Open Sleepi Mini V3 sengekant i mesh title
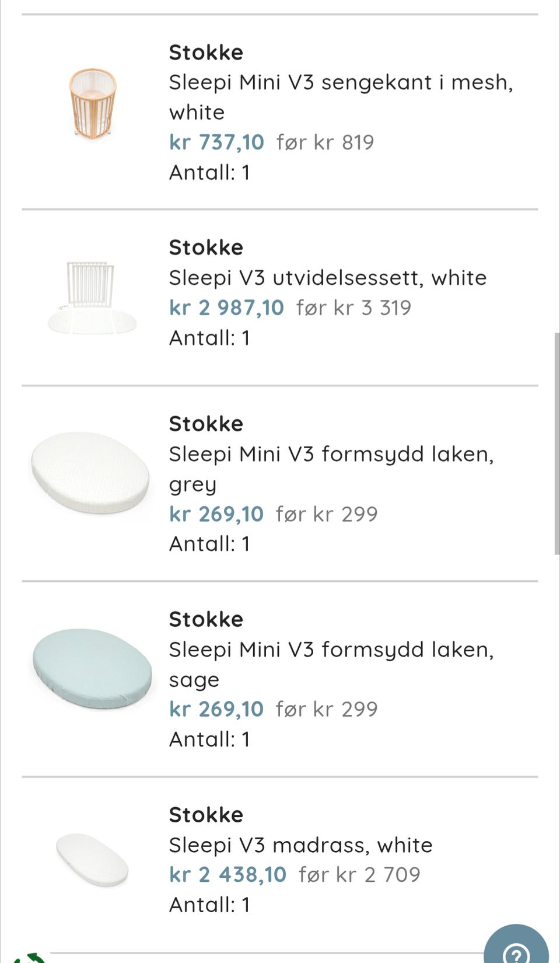The height and width of the screenshot is (963, 560). tap(341, 97)
